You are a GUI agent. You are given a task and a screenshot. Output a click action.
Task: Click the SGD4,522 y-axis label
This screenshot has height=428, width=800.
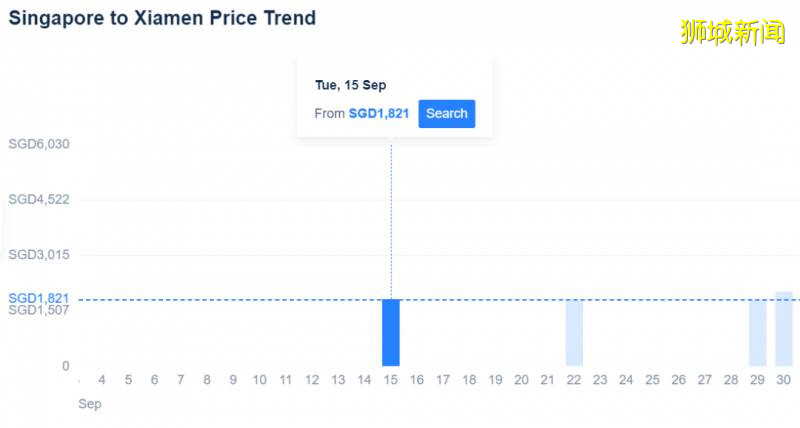point(38,200)
